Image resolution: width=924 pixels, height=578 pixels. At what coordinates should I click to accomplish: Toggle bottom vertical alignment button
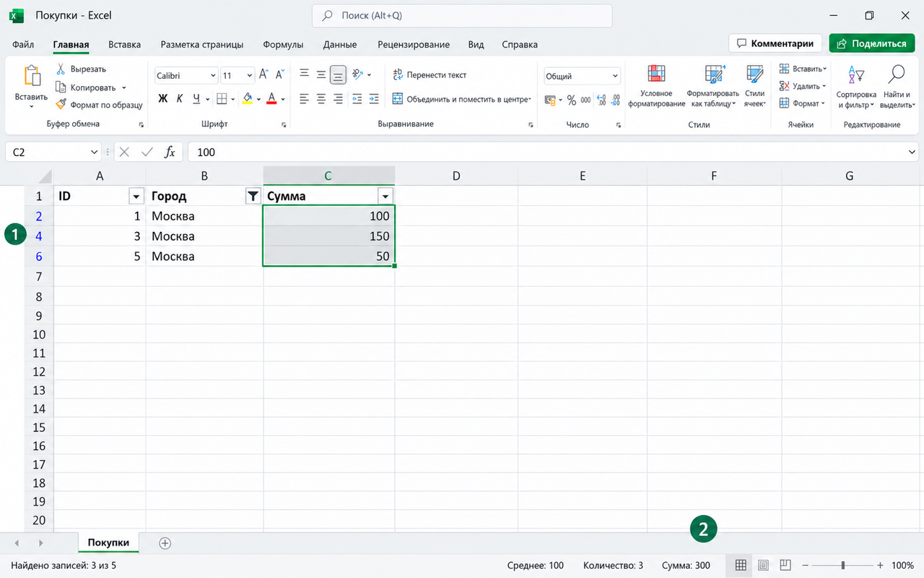point(338,74)
